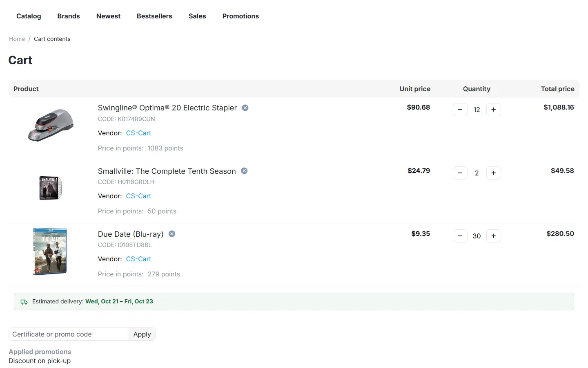
Task: Remove Swingline Optima 20 Electric Stapler from cart
Action: (245, 108)
